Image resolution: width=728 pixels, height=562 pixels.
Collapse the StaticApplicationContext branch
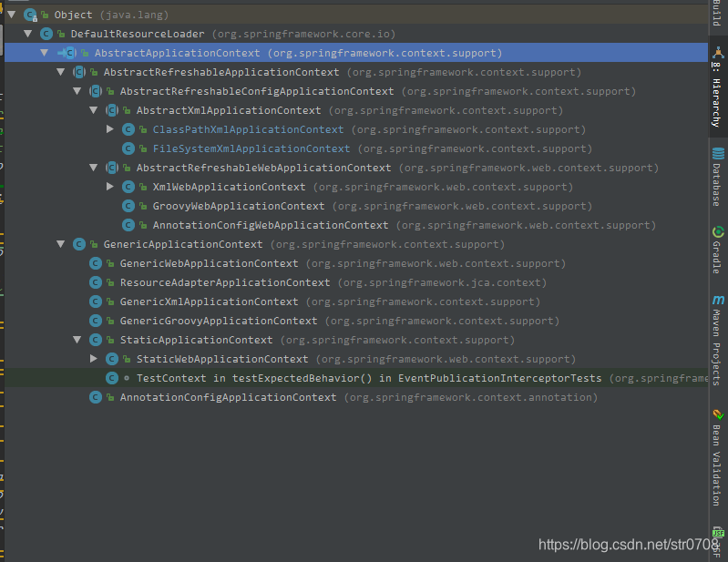77,340
